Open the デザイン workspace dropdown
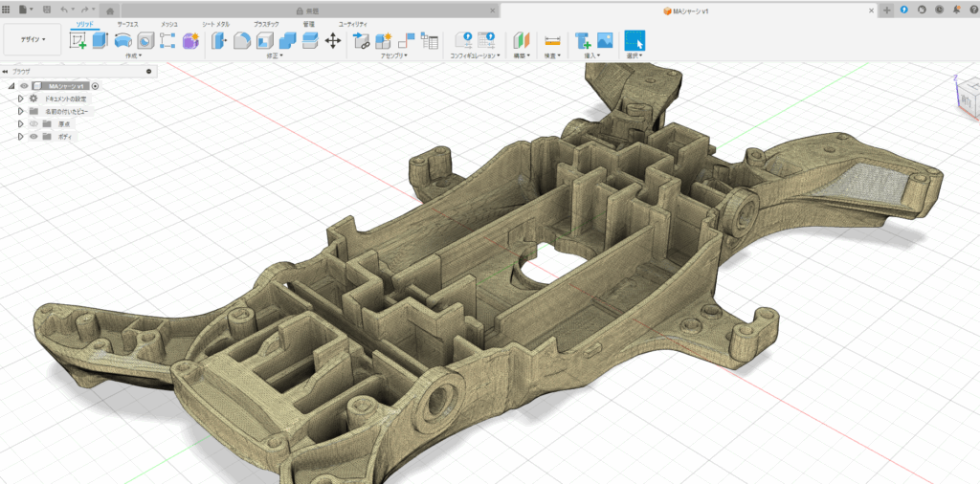The height and width of the screenshot is (484, 980). pyautogui.click(x=33, y=40)
